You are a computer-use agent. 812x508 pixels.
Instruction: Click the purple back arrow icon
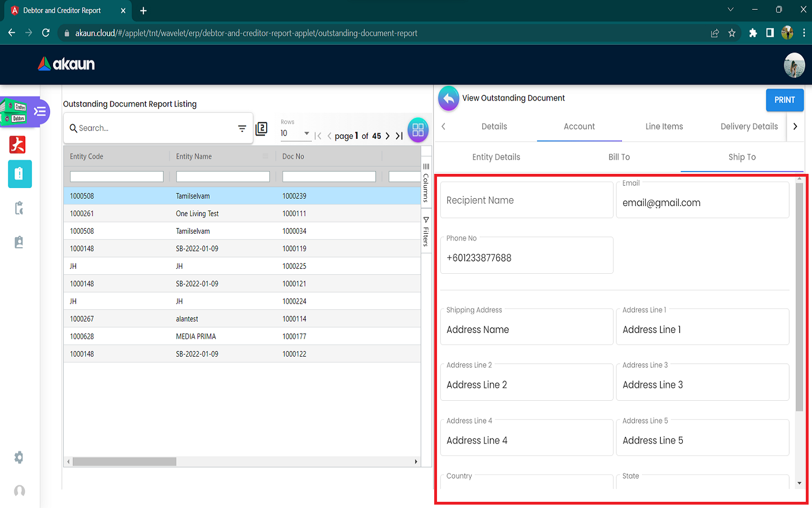[448, 99]
